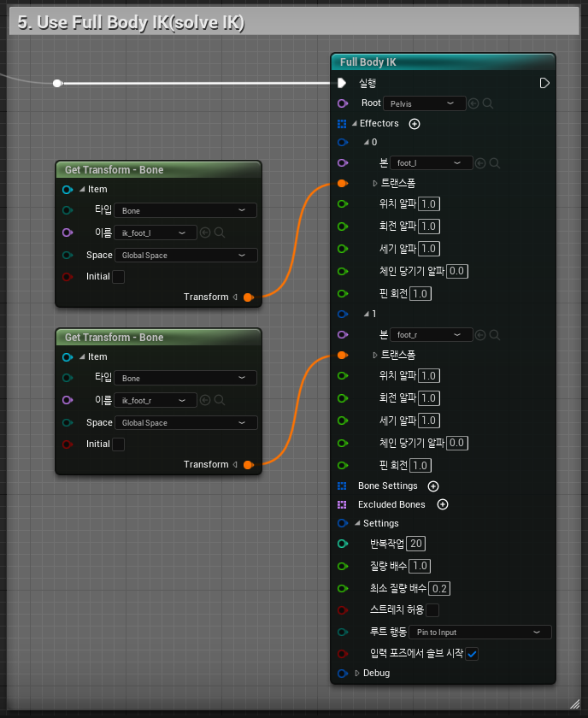This screenshot has height=718, width=588.
Task: Uncheck 입력 포즈에서 솔브 시작 checkbox
Action: pos(472,654)
